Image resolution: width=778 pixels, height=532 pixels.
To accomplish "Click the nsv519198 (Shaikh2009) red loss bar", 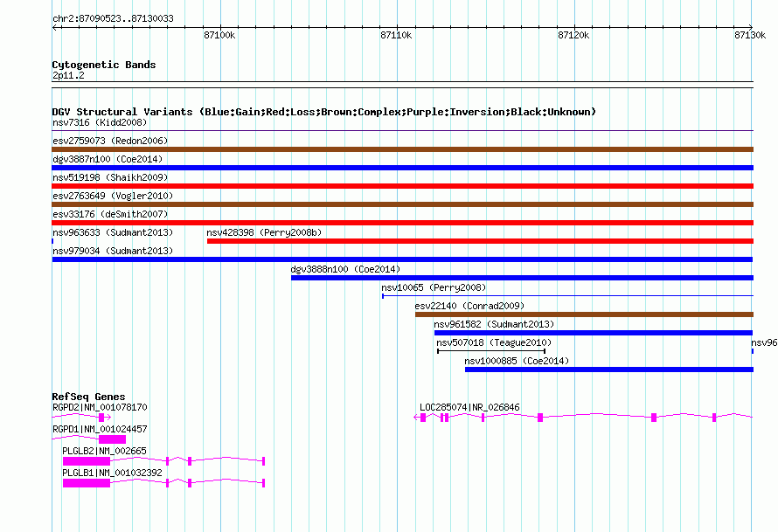I will coord(402,186).
